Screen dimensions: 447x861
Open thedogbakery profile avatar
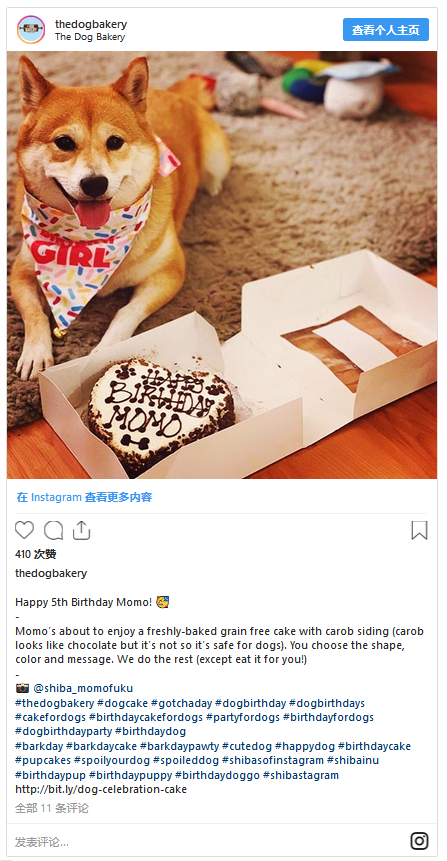(31, 30)
